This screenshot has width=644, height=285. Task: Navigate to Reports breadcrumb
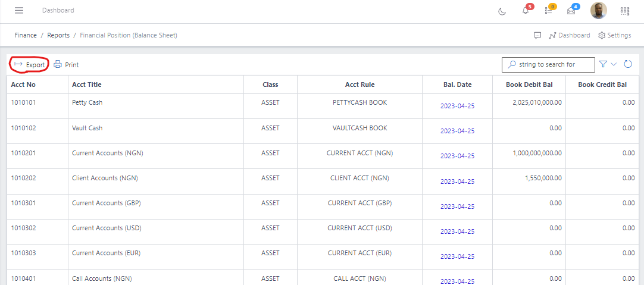[58, 35]
